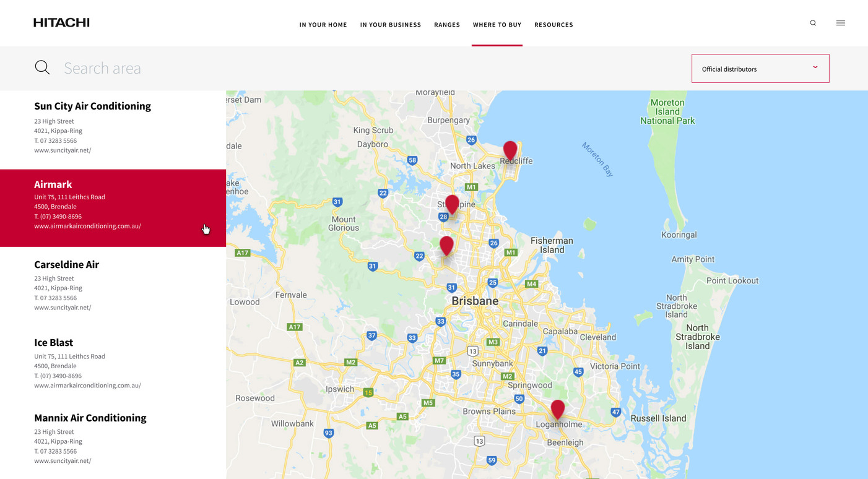Open the Mannix Air Conditioning website link

(x=63, y=461)
